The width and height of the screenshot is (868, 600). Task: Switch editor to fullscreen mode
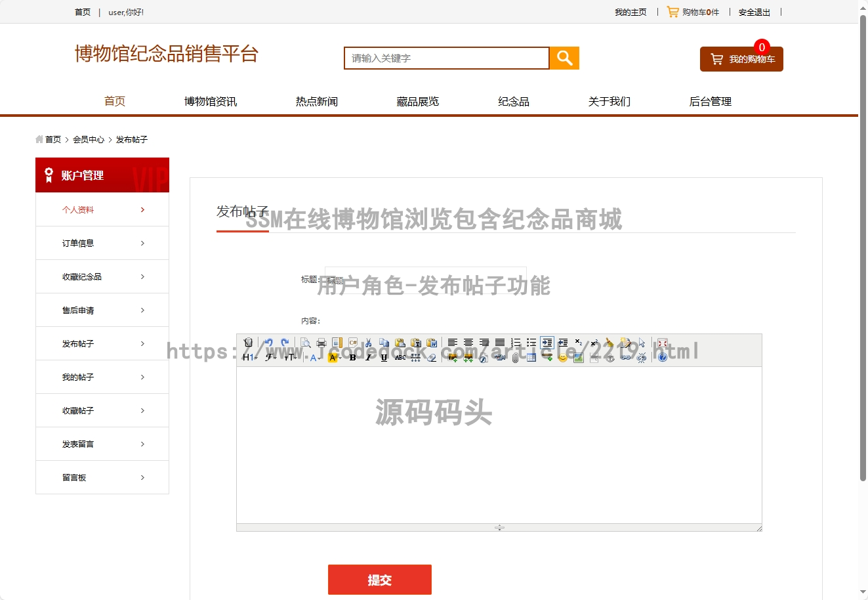pos(662,343)
